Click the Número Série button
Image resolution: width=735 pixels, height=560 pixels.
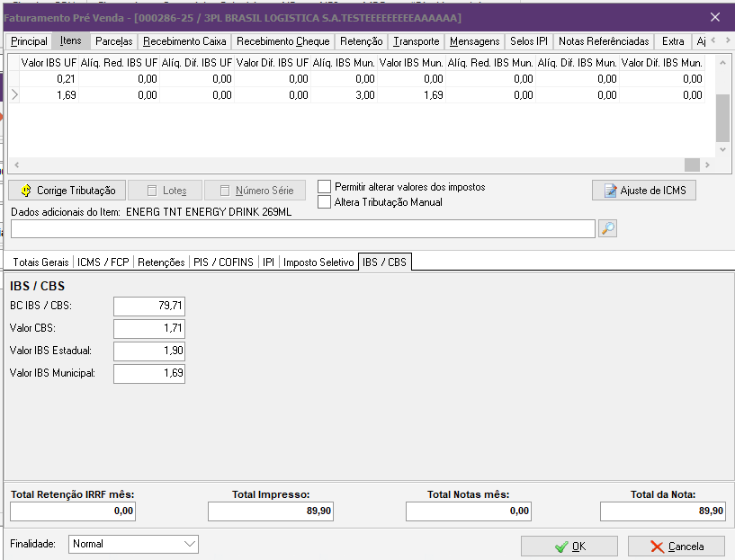[255, 190]
